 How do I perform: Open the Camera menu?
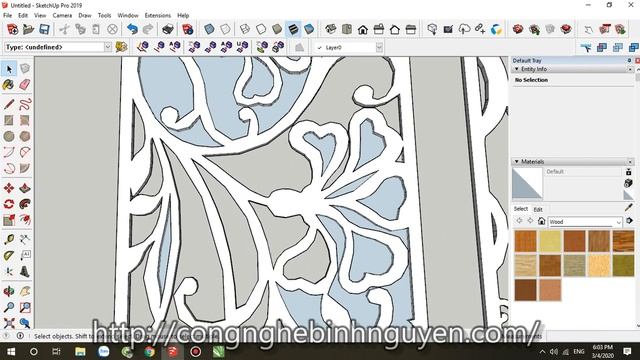click(62, 15)
